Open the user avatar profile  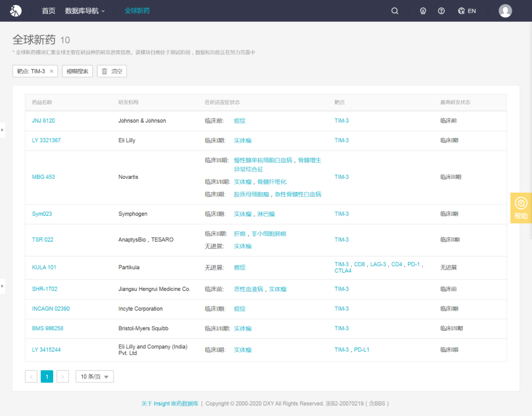click(505, 11)
